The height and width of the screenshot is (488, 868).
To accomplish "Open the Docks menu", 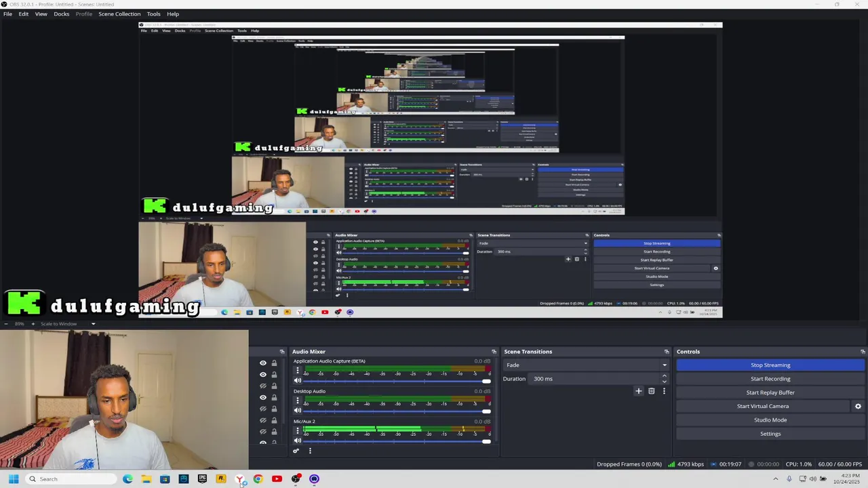I will click(x=62, y=14).
